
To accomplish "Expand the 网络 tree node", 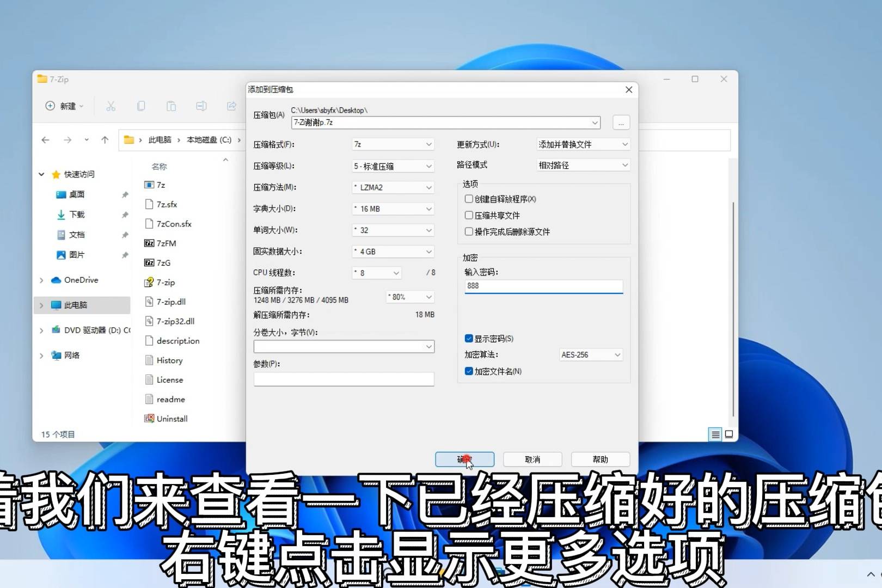I will pos(41,355).
